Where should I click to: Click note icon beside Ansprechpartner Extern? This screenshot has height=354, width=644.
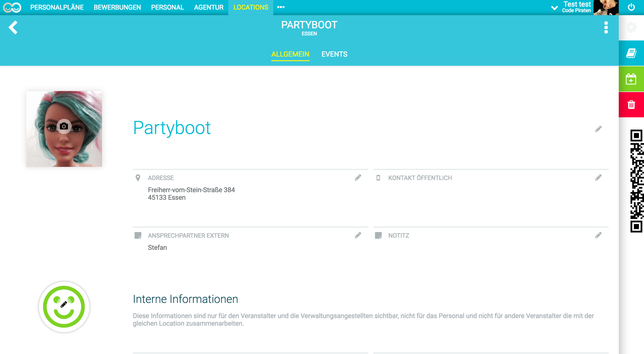tap(138, 235)
